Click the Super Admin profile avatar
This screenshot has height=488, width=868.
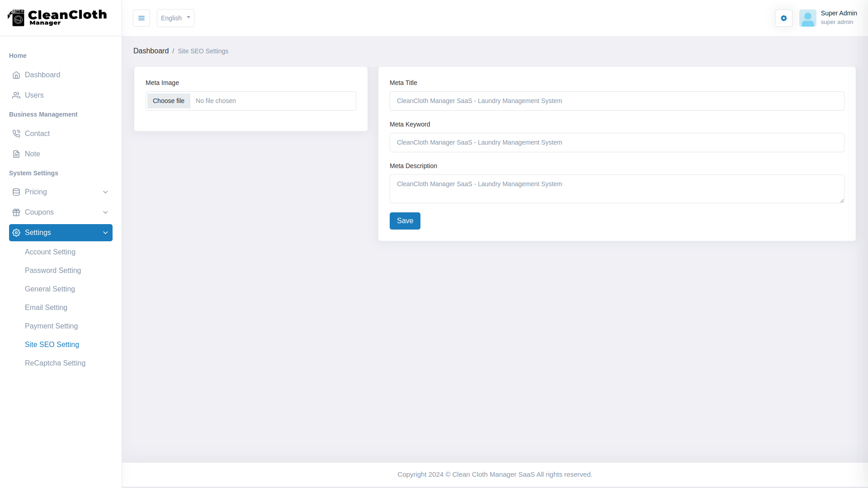808,18
